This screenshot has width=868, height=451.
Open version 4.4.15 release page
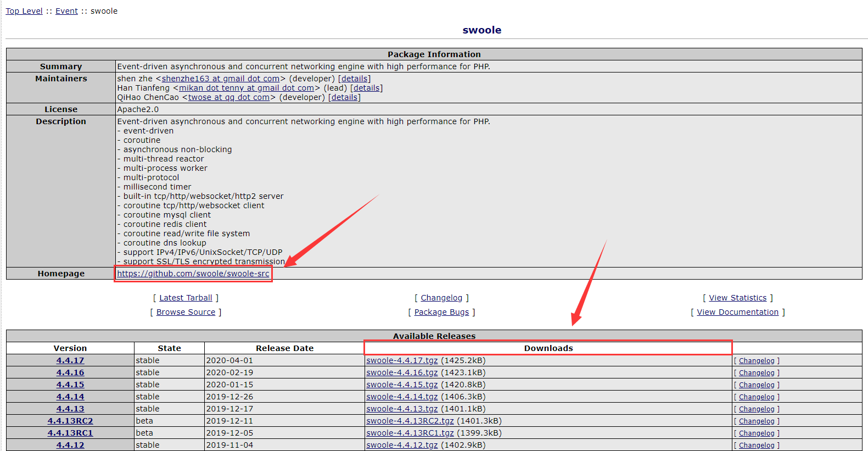pyautogui.click(x=70, y=385)
